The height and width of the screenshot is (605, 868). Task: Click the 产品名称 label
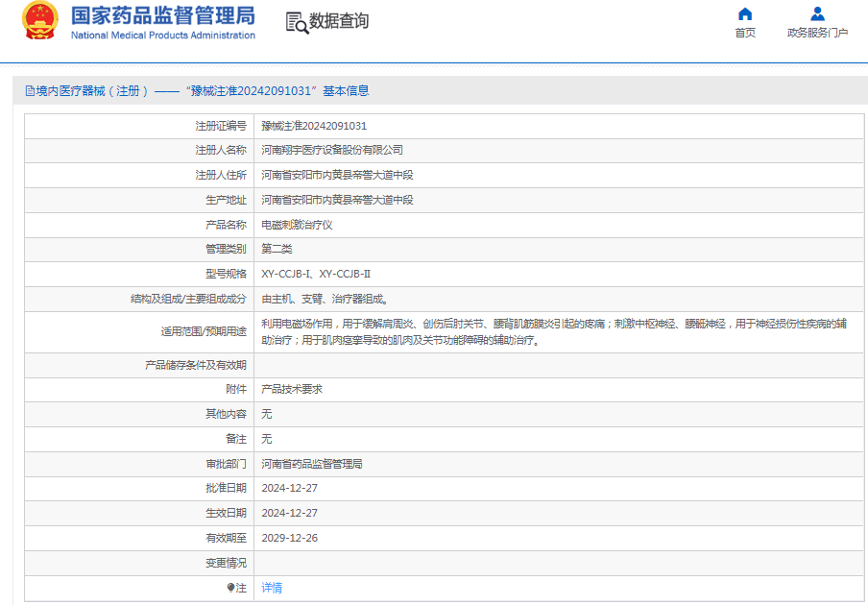pos(226,225)
